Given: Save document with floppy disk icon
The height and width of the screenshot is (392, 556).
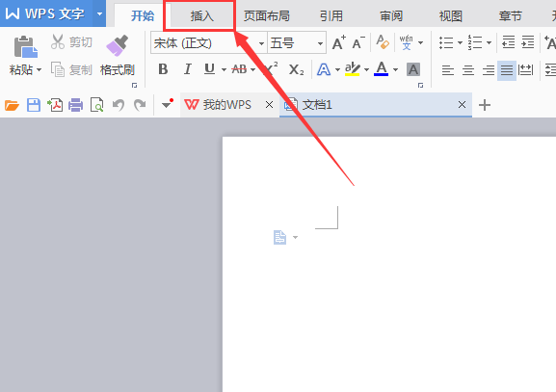Looking at the screenshot, I should click(x=34, y=105).
